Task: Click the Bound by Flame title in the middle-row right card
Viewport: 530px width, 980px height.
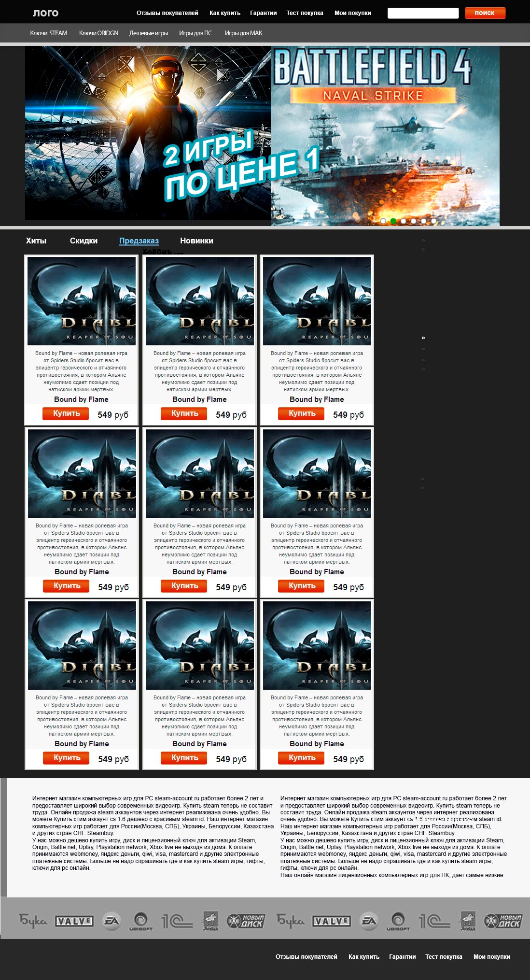Action: (317, 572)
